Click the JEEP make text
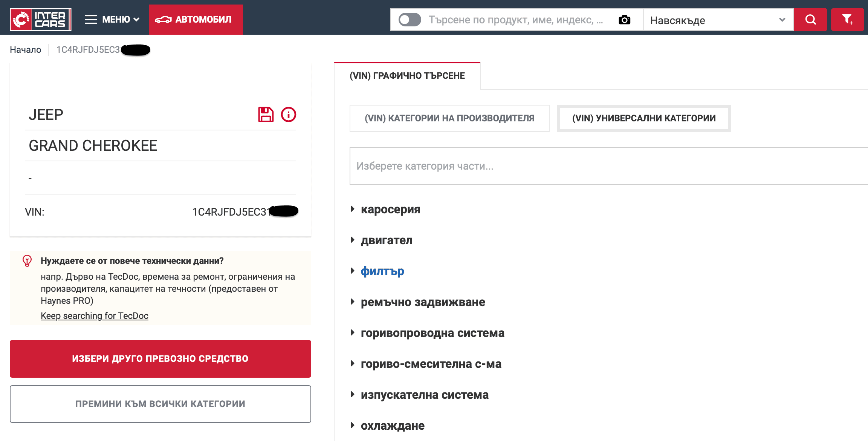 pos(46,115)
